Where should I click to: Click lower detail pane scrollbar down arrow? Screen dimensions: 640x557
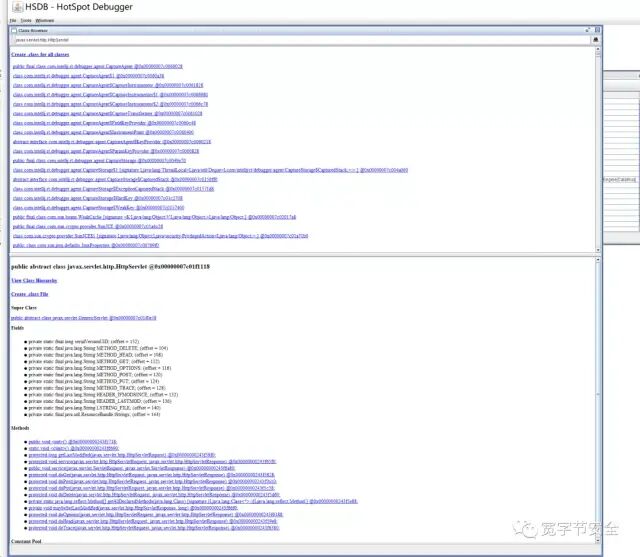598,540
